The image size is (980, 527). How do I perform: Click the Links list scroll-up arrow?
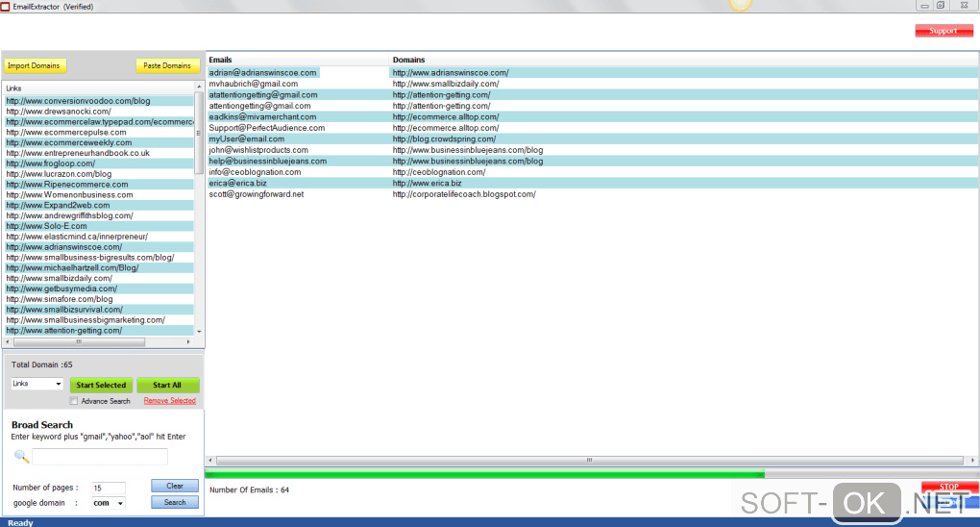(199, 87)
